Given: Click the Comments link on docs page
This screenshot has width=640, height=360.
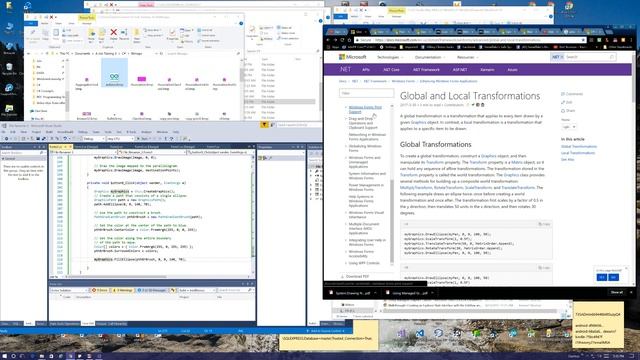Looking at the screenshot, I should (572, 94).
